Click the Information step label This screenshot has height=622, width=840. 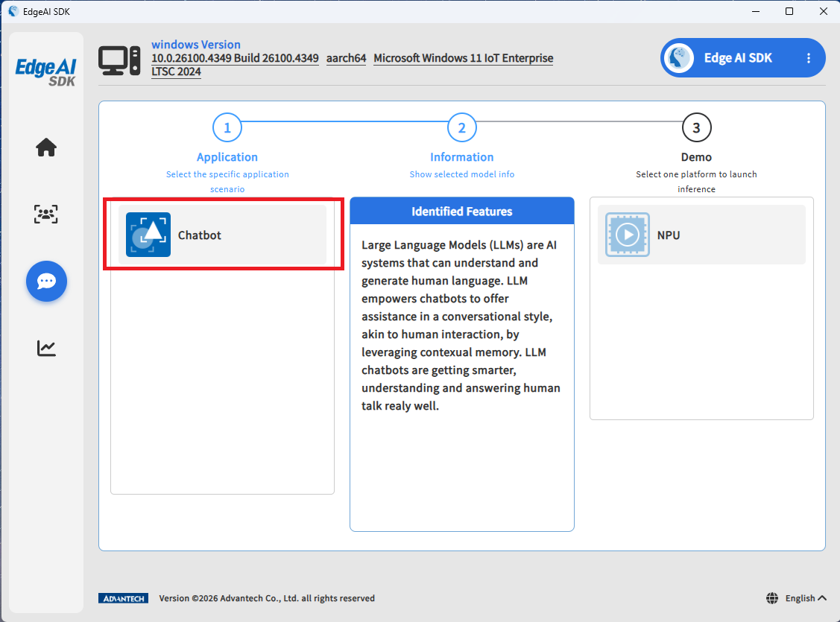pos(462,157)
